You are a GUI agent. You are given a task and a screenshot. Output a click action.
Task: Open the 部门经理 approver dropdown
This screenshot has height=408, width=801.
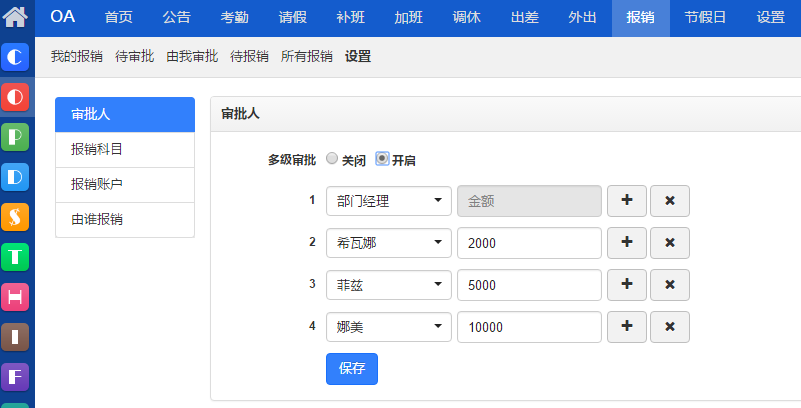[388, 200]
